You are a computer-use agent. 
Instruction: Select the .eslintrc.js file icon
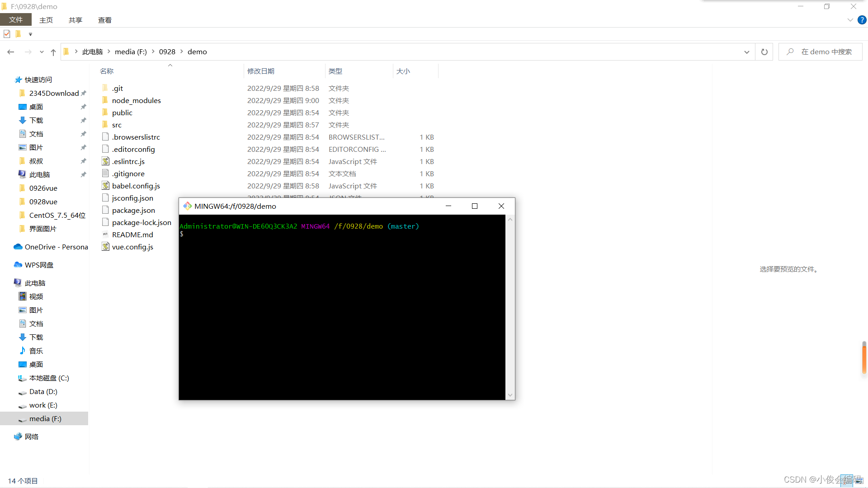[105, 161]
